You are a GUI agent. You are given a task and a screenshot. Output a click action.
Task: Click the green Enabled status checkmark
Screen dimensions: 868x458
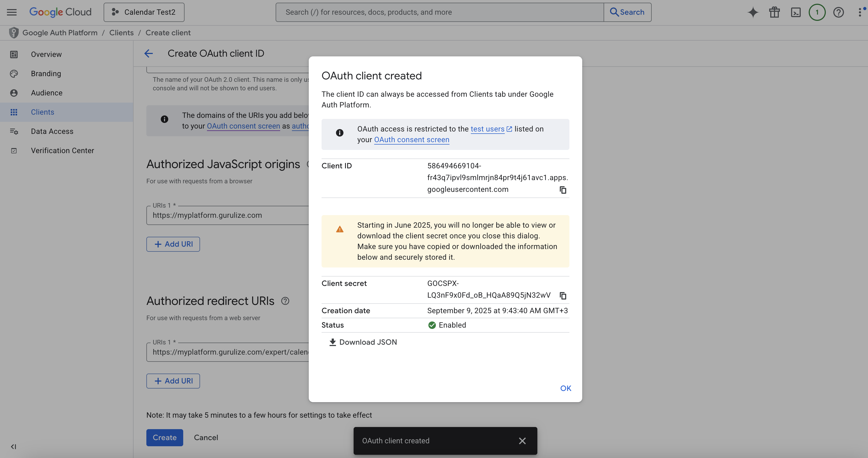click(x=432, y=325)
